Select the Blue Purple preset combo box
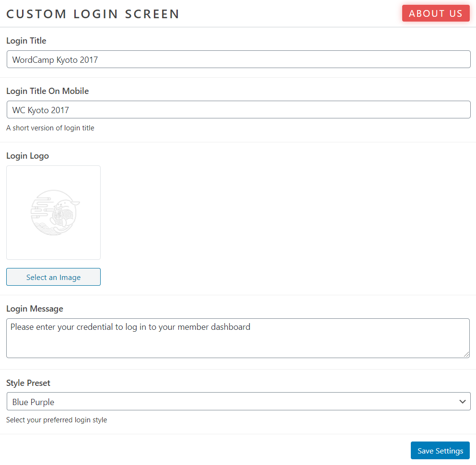 point(238,401)
